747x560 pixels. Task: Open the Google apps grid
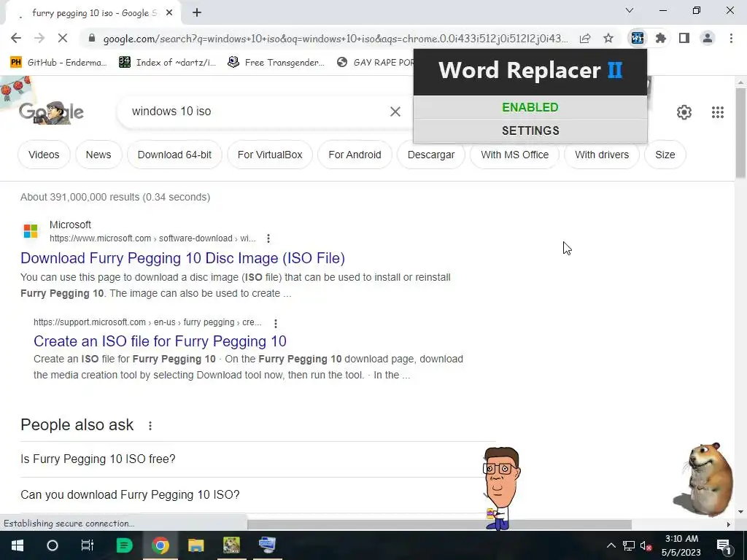(x=718, y=112)
